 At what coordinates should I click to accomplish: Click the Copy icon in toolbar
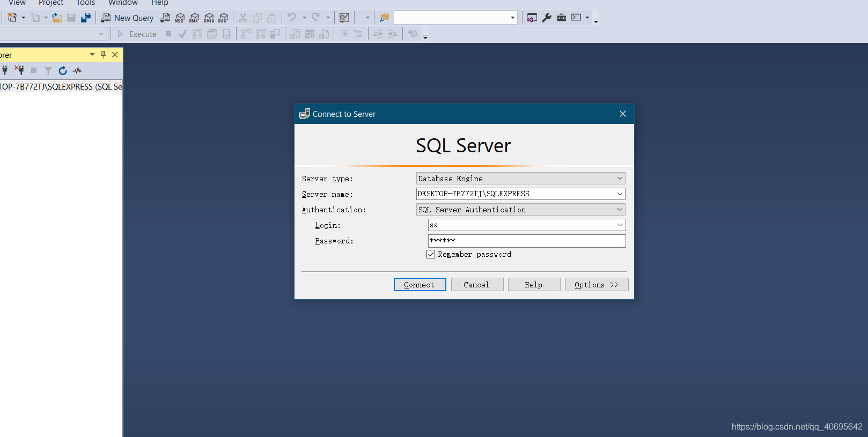(x=258, y=18)
